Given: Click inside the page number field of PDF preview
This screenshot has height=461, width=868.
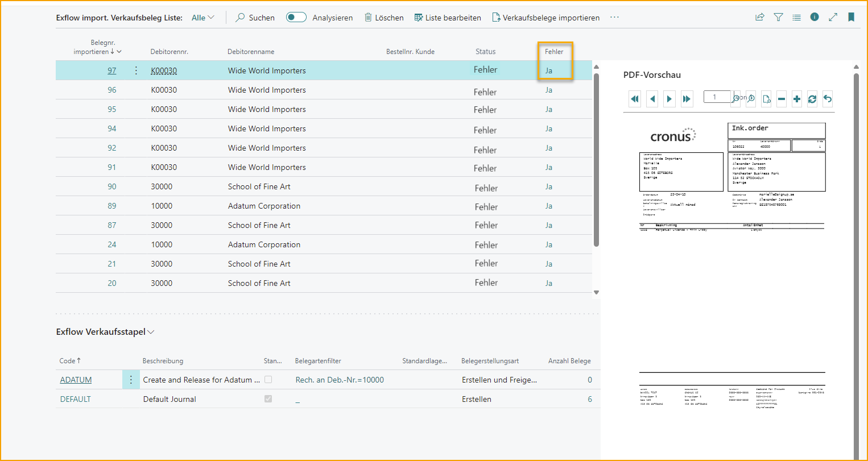Looking at the screenshot, I should click(717, 97).
